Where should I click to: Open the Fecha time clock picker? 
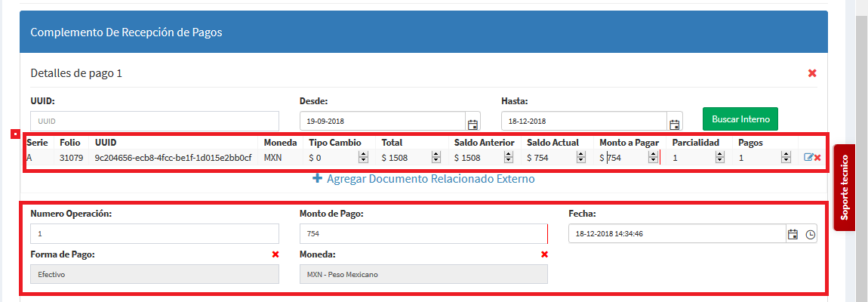pyautogui.click(x=810, y=234)
